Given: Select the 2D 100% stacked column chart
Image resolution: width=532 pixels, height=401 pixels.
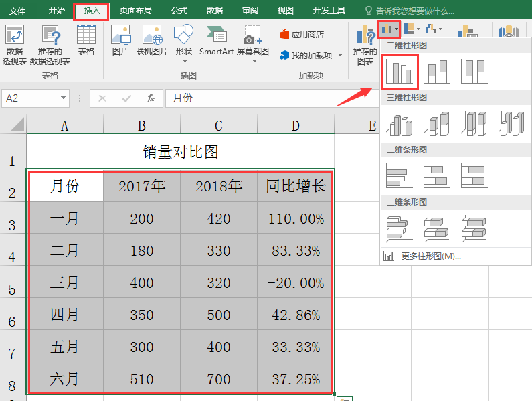Looking at the screenshot, I should click(474, 72).
